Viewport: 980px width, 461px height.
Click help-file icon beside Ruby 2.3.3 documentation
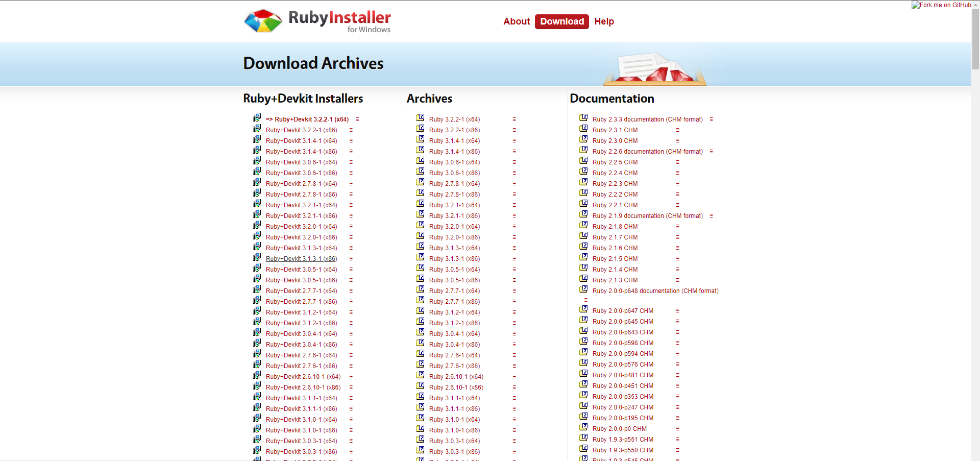coord(583,117)
